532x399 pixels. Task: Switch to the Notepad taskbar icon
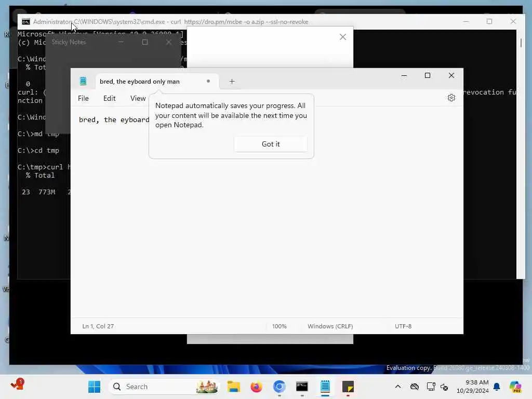click(x=325, y=387)
